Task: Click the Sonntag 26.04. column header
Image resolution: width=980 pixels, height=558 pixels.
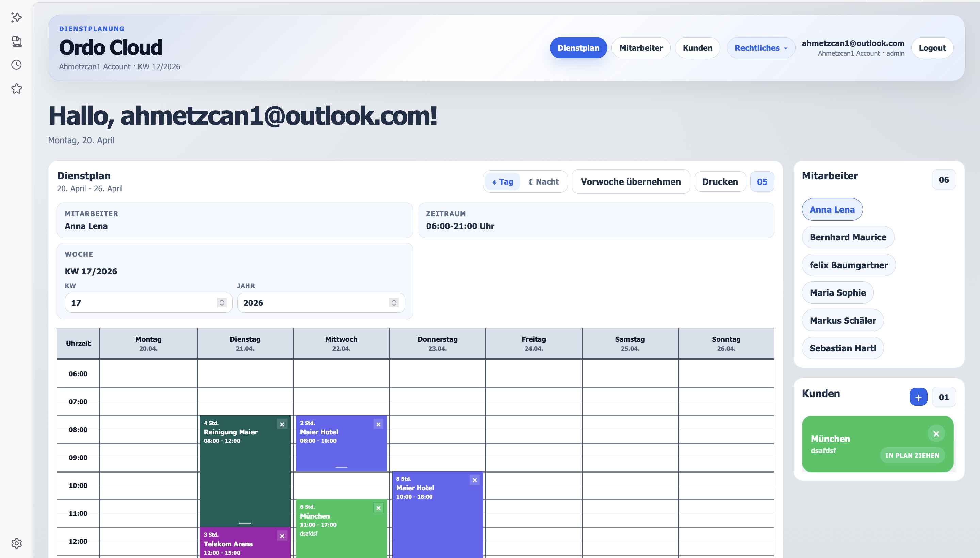Action: [726, 344]
